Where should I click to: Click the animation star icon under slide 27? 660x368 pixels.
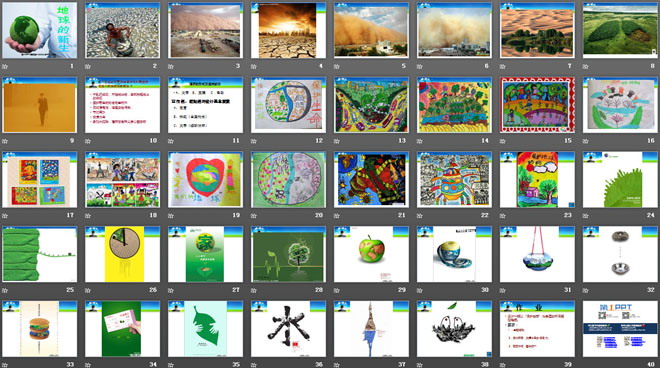click(x=171, y=290)
